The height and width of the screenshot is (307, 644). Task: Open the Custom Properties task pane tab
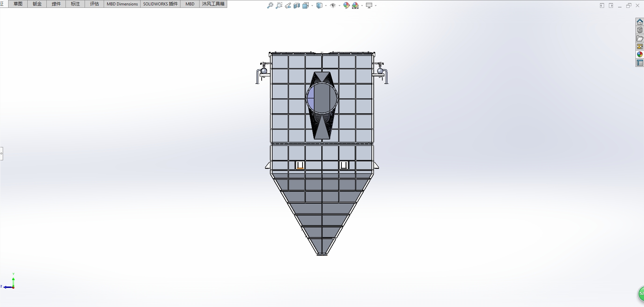pyautogui.click(x=640, y=63)
